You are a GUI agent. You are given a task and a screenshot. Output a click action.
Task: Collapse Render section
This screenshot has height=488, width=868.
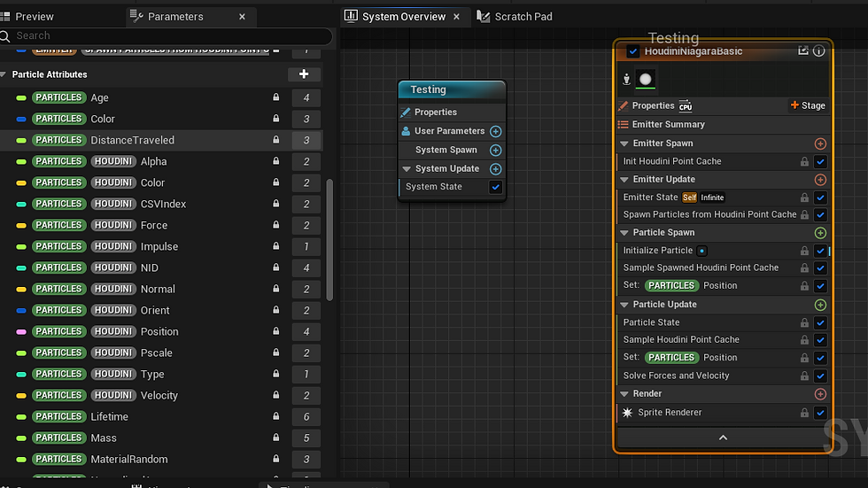click(624, 394)
